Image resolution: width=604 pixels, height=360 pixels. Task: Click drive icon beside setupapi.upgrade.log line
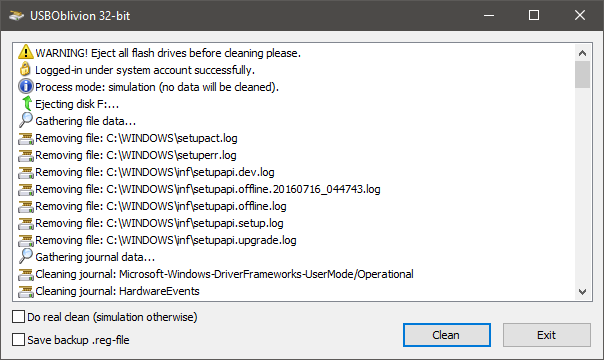coord(26,240)
